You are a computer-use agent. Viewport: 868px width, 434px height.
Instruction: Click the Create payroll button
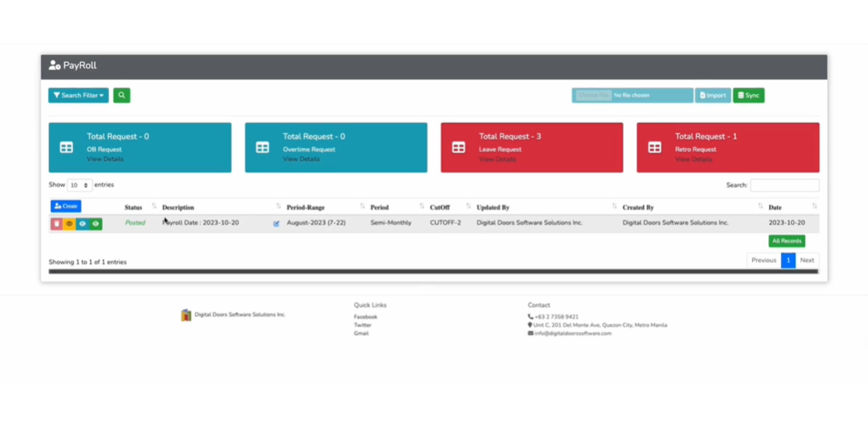[66, 206]
